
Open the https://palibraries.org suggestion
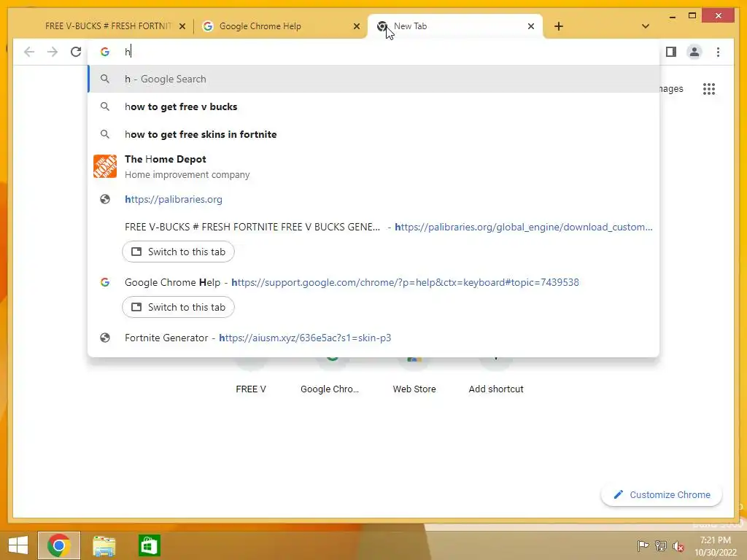374,200
